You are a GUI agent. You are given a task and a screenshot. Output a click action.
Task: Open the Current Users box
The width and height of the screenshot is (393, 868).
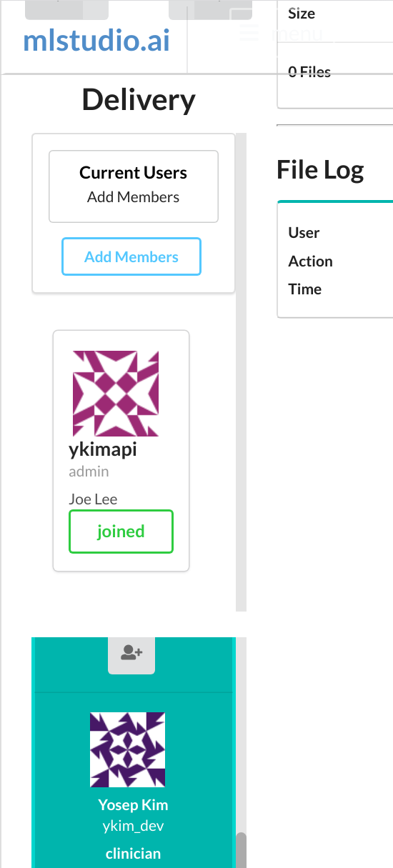tap(134, 186)
